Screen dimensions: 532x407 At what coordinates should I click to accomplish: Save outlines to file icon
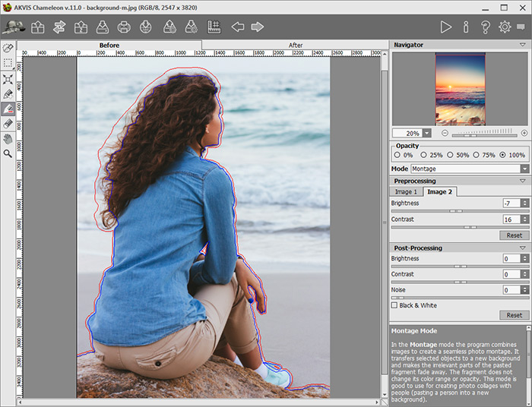click(x=192, y=27)
